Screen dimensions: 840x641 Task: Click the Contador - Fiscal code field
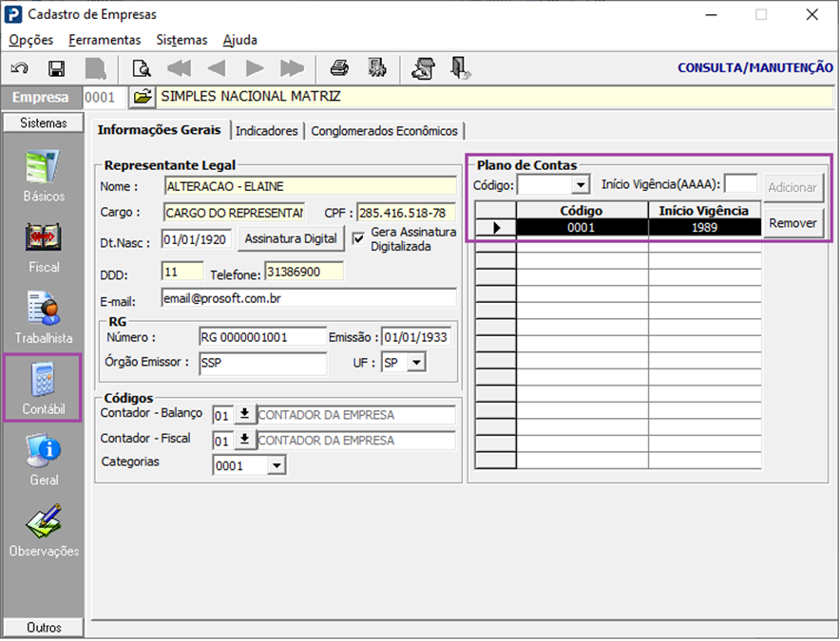click(222, 441)
